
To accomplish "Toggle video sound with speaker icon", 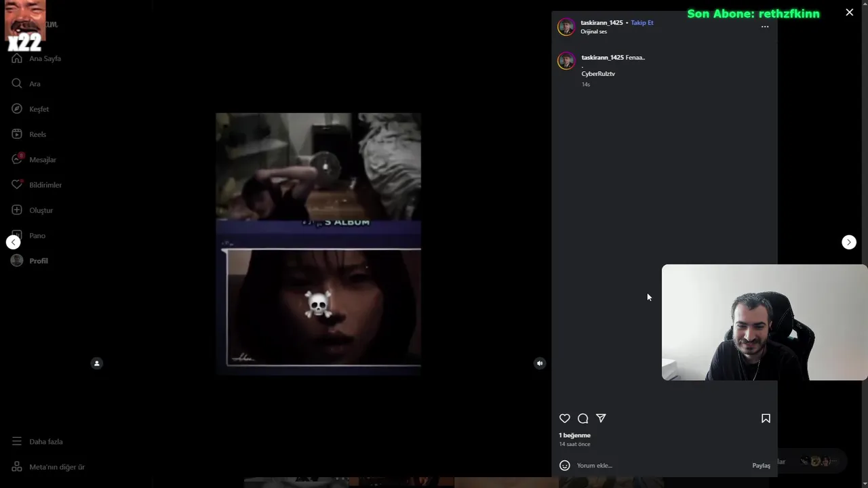I will 540,363.
